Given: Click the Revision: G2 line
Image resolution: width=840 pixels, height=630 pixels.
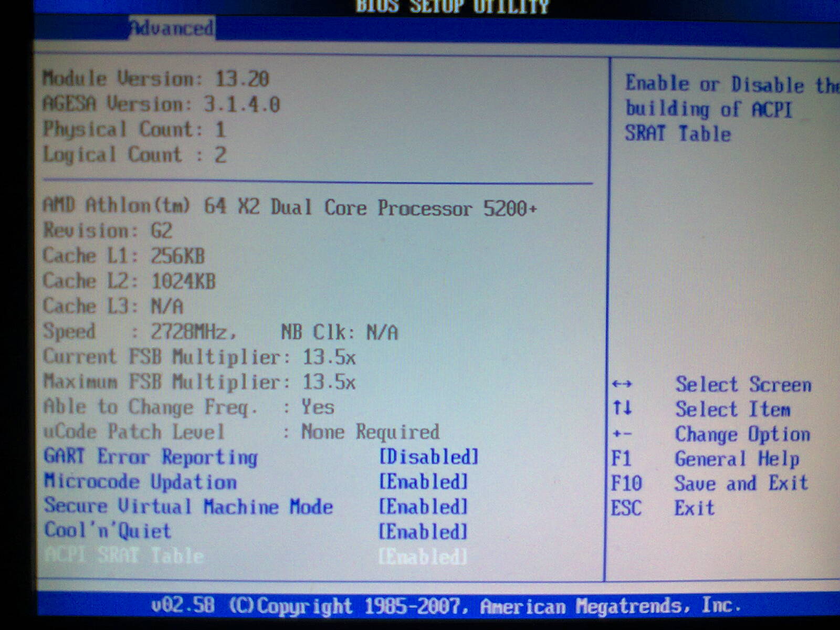Looking at the screenshot, I should [108, 230].
